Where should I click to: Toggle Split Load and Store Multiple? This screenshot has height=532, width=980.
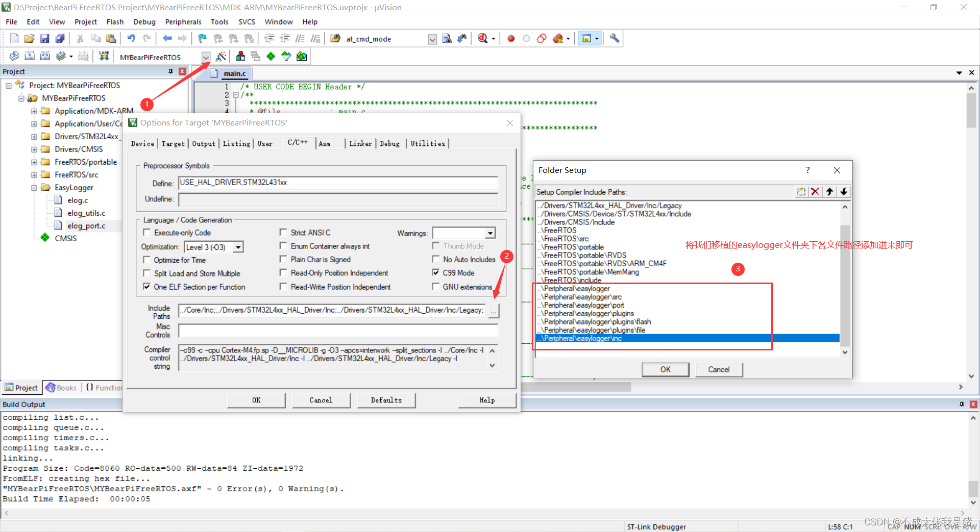point(147,273)
